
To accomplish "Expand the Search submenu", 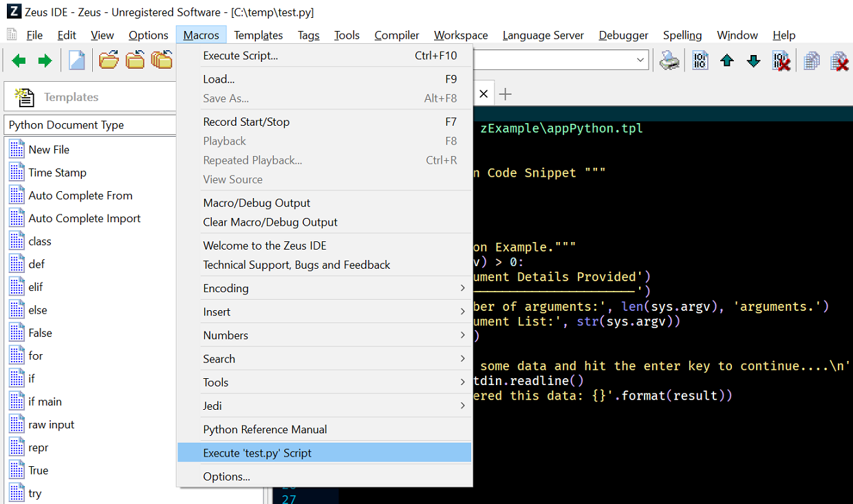I will pos(325,358).
